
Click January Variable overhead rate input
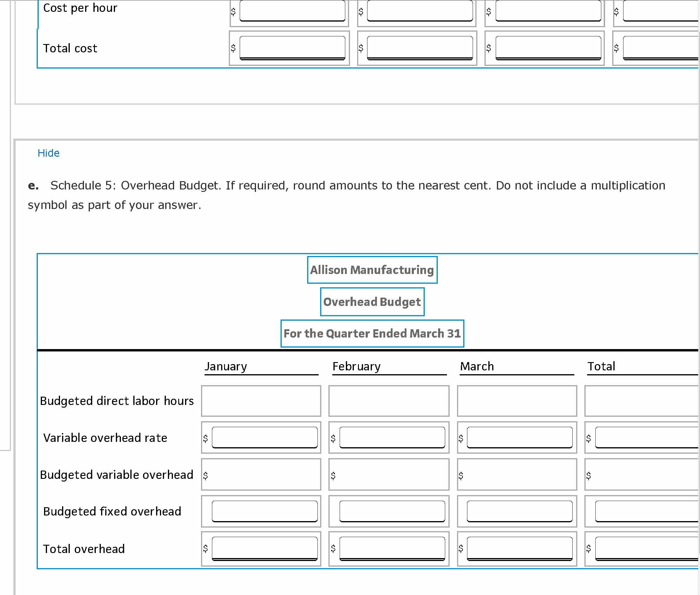tap(265, 437)
